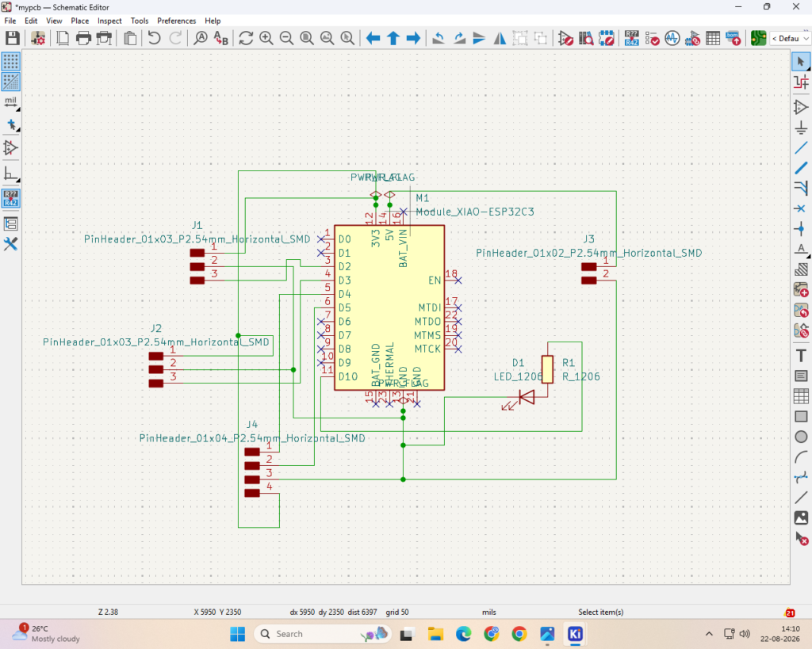The image size is (812, 649).
Task: Generate Bill of Materials
Action: 733,38
